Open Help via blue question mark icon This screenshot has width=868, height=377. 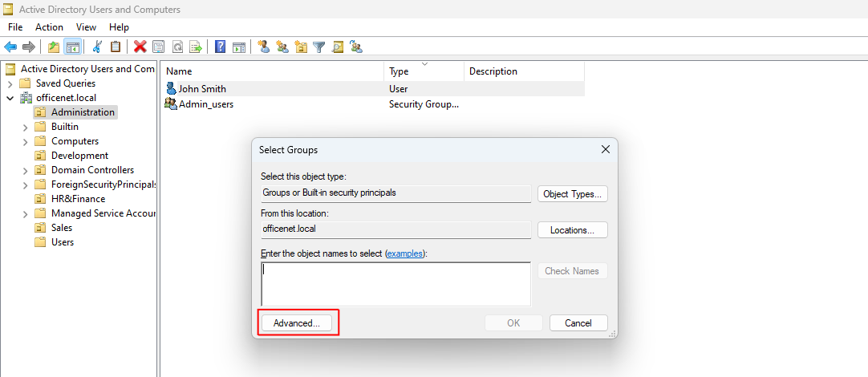click(220, 47)
